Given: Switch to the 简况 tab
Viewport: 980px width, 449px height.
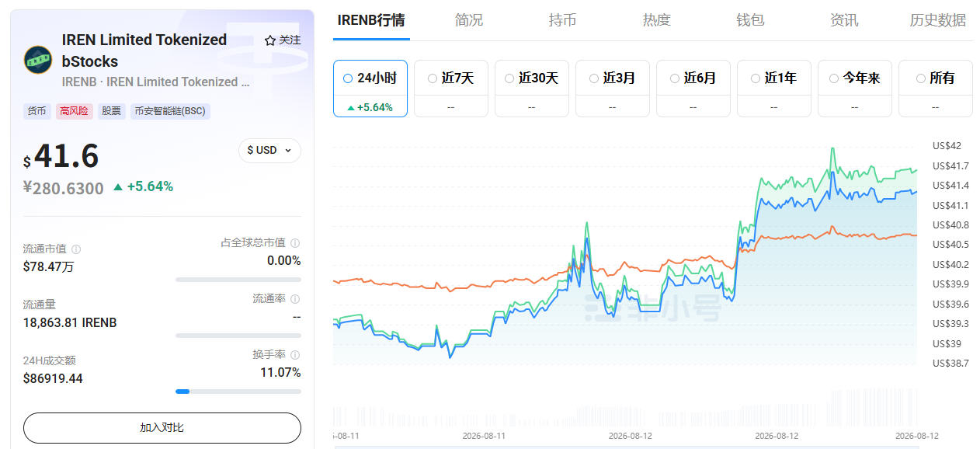Looking at the screenshot, I should tap(468, 20).
